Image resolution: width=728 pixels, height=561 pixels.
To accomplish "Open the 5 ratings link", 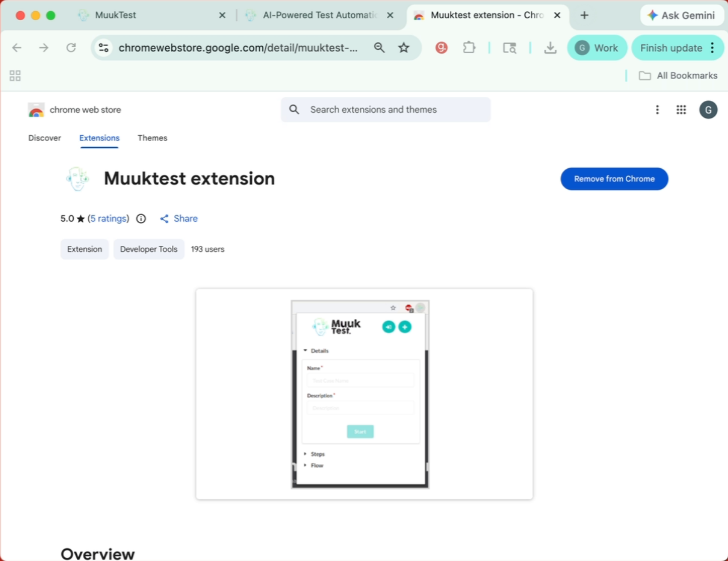I will coord(109,219).
